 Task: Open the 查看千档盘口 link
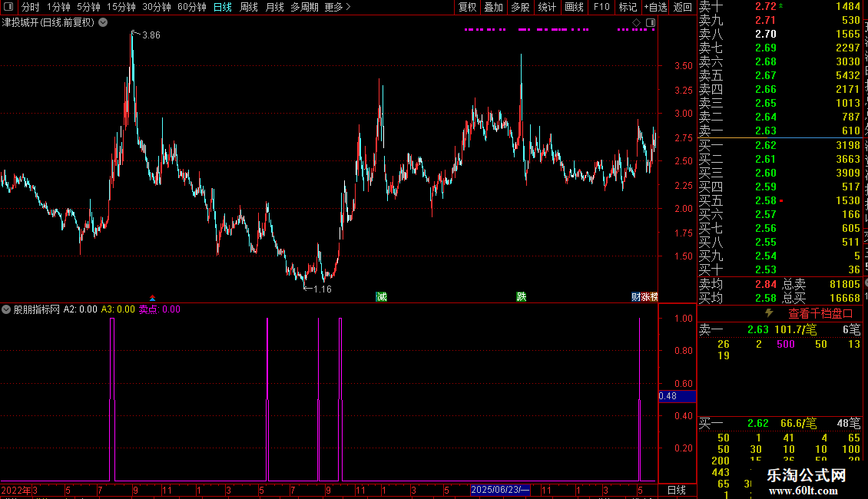point(820,314)
